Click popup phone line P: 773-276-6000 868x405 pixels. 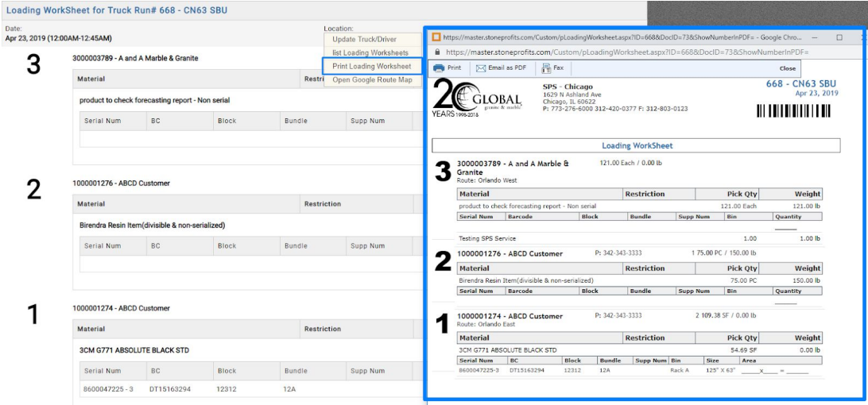tap(615, 109)
